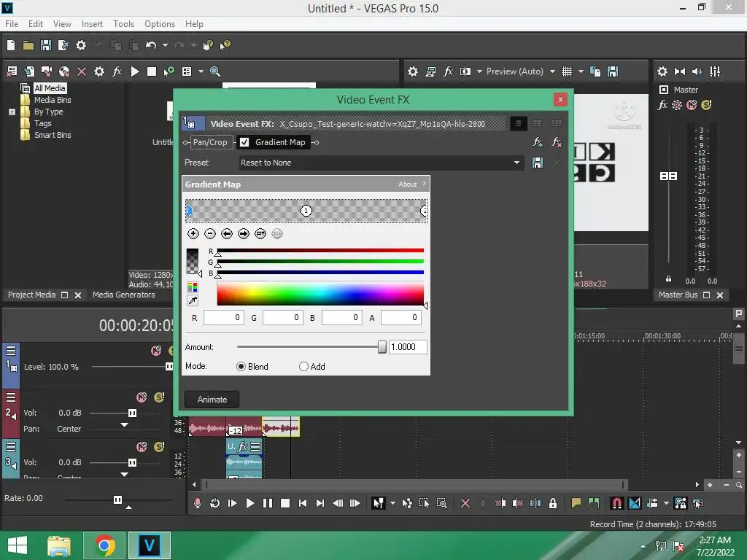Open the Tools menu

123,24
